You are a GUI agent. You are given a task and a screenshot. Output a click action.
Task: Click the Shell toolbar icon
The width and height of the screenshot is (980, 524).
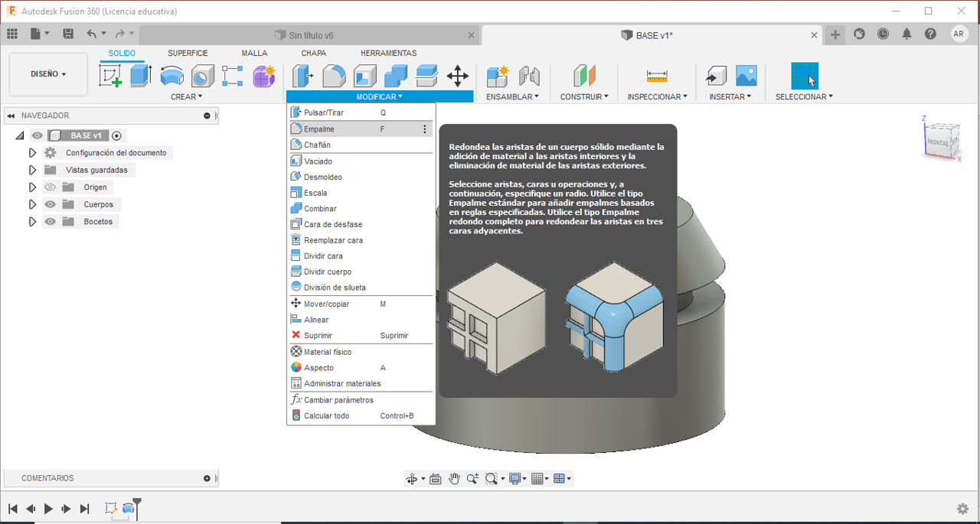pos(364,76)
